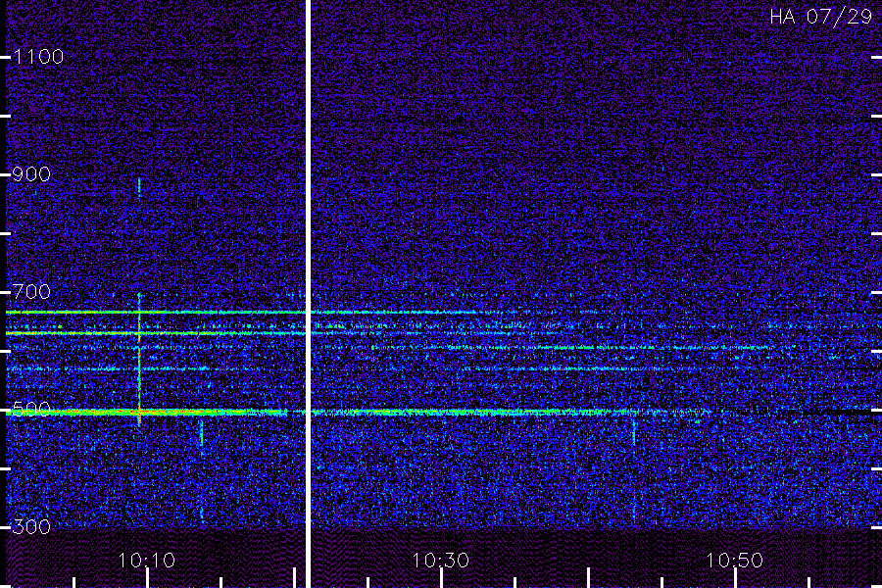Screen dimensions: 882x588
Task: Click the white vertical time marker line
Action: coord(308,294)
